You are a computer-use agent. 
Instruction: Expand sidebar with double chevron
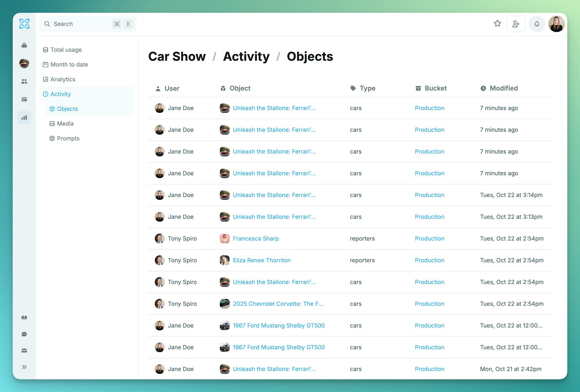pyautogui.click(x=24, y=367)
